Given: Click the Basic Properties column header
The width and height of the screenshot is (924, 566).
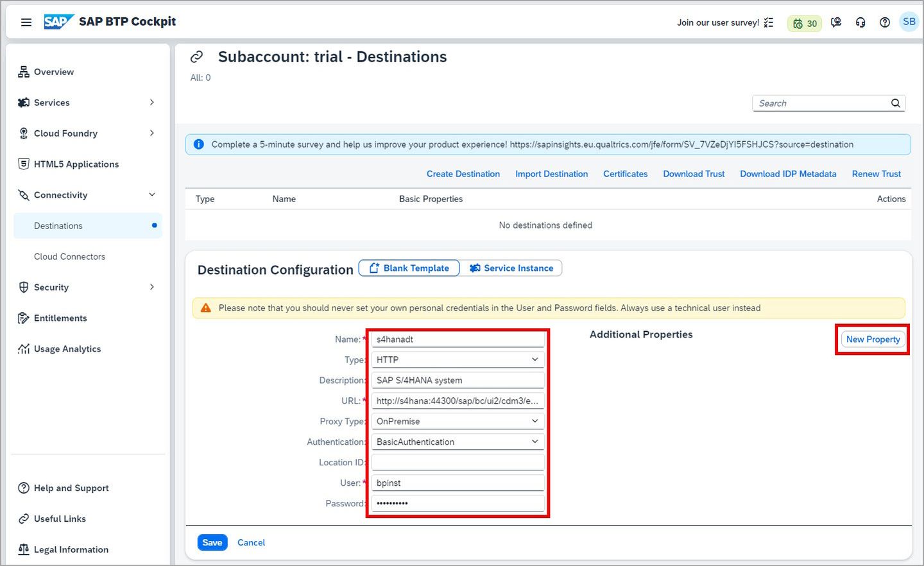Looking at the screenshot, I should tap(431, 199).
